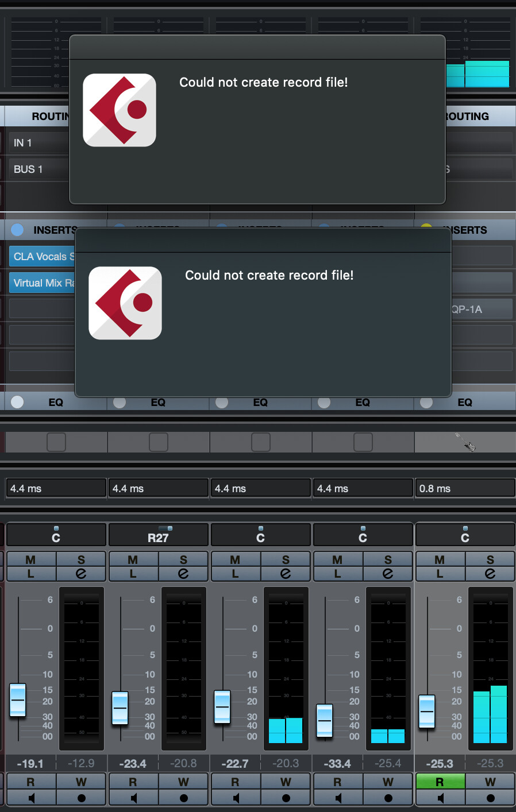Click the Cubase logo in the error dialog
The height and width of the screenshot is (812, 516).
(x=120, y=110)
